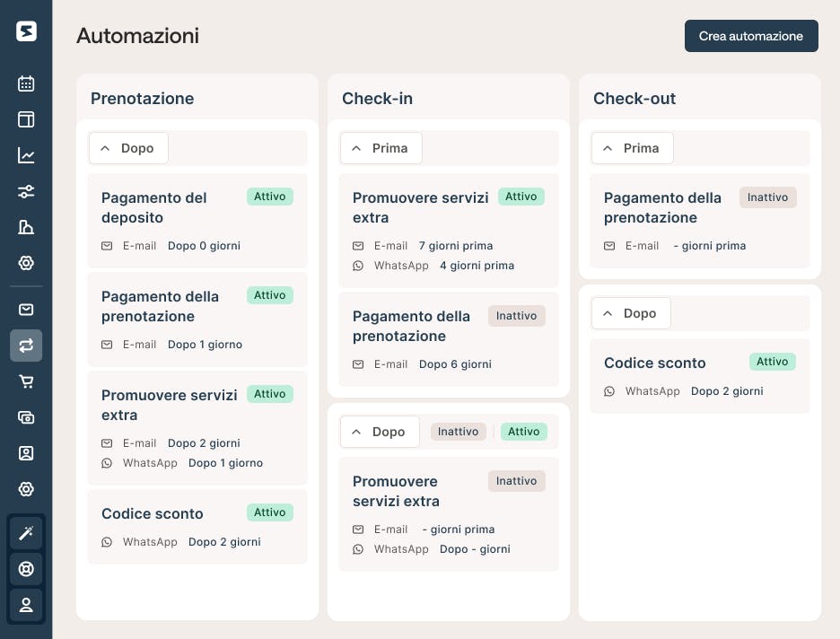840x639 pixels.
Task: Click 'Dopo - giorni' WhatsApp timing
Action: (x=475, y=549)
